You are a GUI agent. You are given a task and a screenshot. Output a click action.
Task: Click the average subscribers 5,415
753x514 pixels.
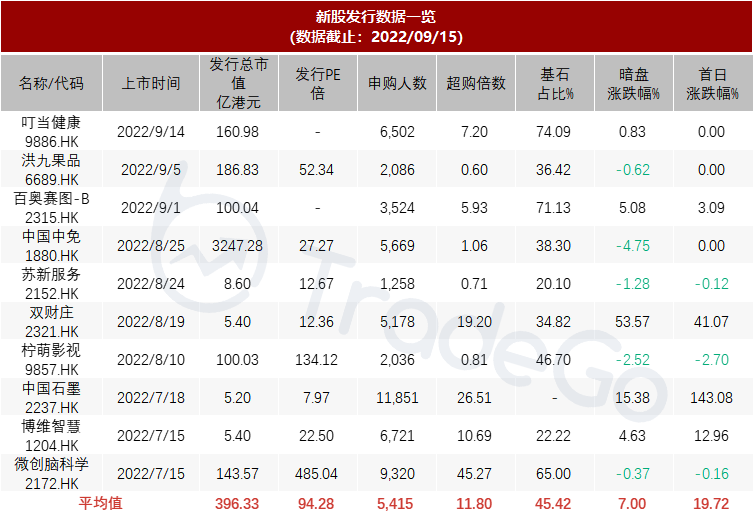pyautogui.click(x=395, y=503)
